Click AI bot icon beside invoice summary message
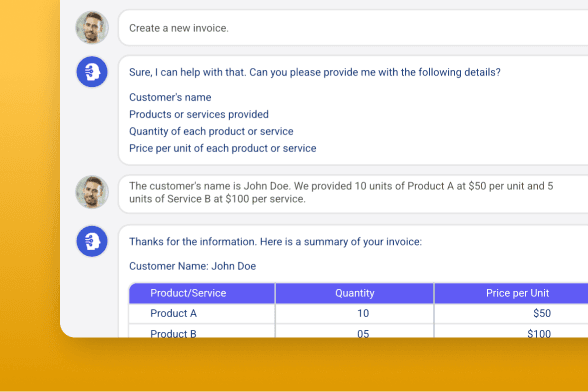This screenshot has height=392, width=588. pos(92,241)
